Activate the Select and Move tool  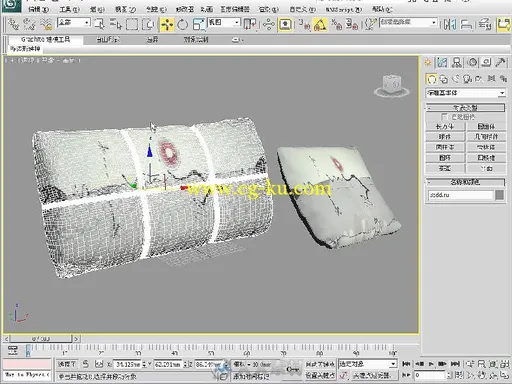167,24
